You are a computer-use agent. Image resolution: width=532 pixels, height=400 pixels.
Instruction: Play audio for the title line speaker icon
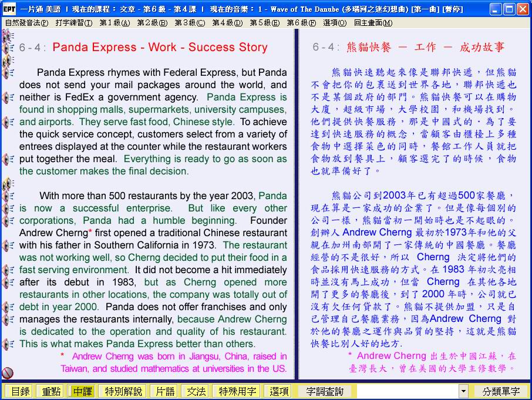8,48
